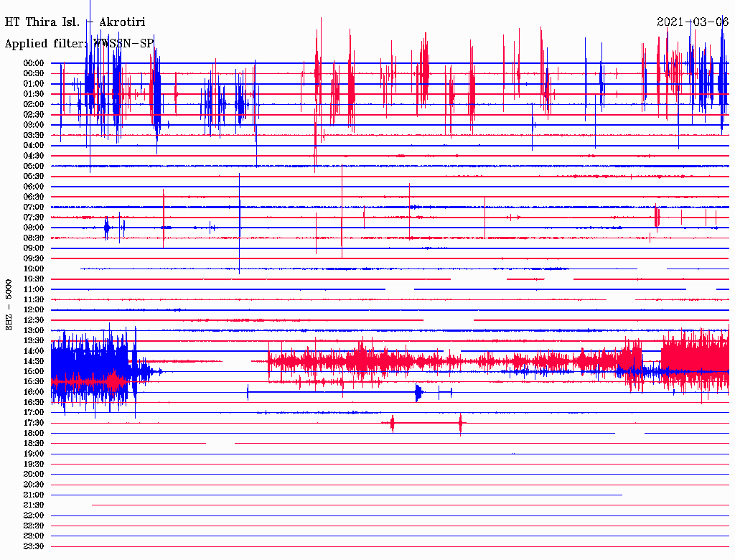Select the 01:30 time label
735x560 pixels.
click(34, 94)
